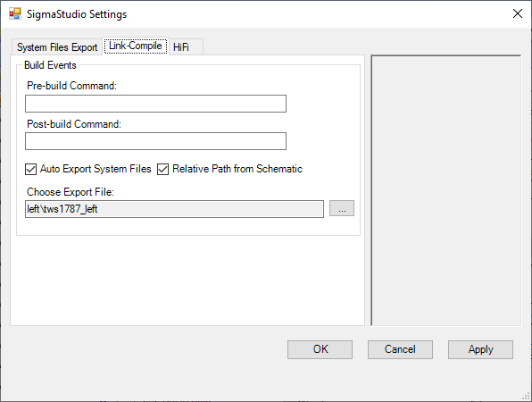This screenshot has height=402, width=532.
Task: Click the Post-build Command input field
Action: tap(155, 141)
